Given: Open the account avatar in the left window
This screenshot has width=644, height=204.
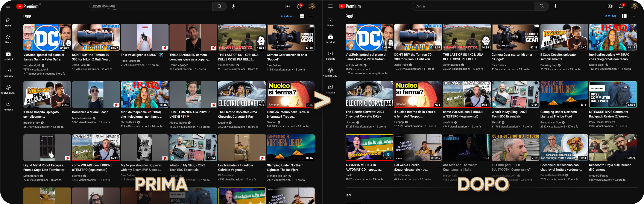Looking at the screenshot, I should [x=312, y=6].
